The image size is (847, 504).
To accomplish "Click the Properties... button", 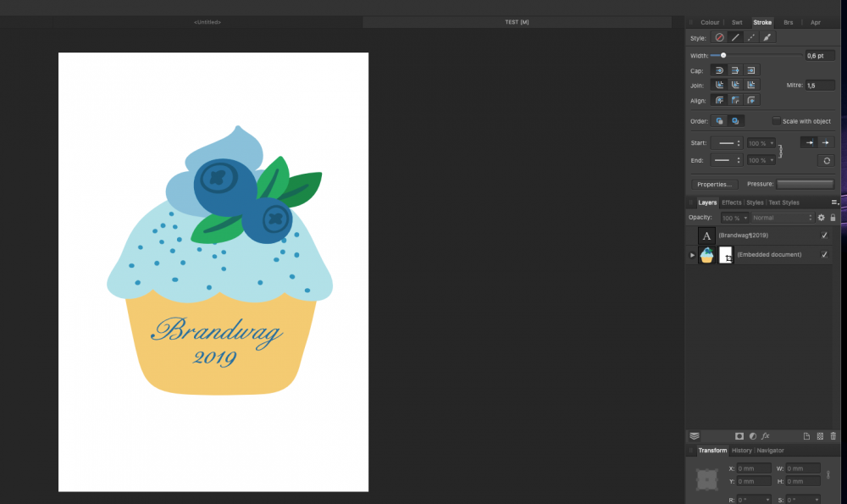I will (x=714, y=184).
